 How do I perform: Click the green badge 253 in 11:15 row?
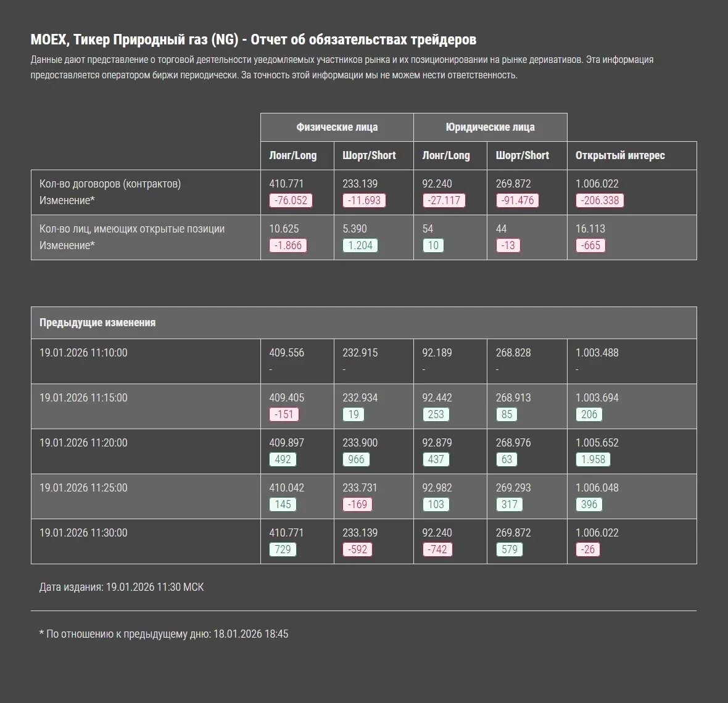point(436,414)
